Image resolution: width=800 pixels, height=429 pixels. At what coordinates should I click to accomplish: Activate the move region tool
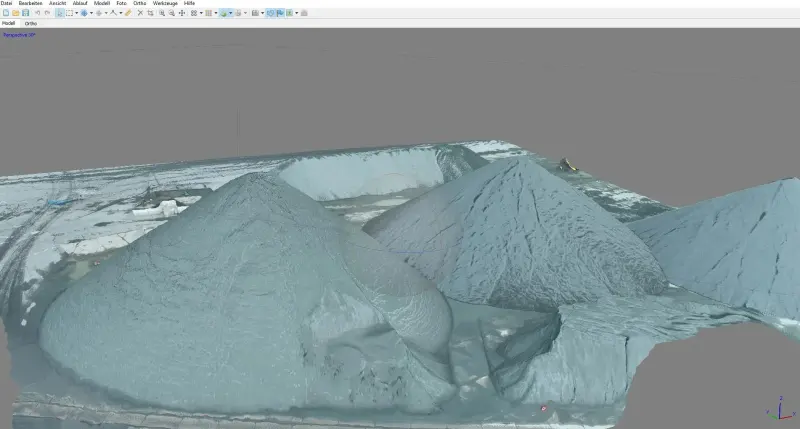[84, 13]
